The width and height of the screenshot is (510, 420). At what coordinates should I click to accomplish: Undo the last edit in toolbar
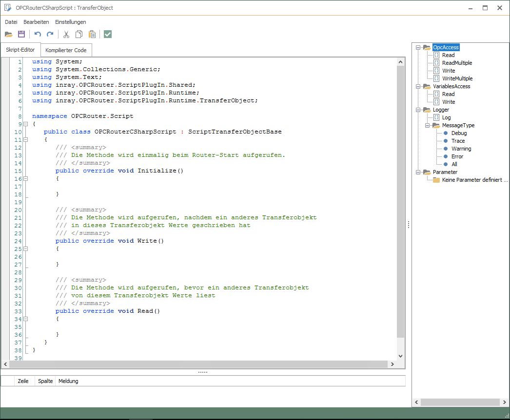tap(38, 34)
